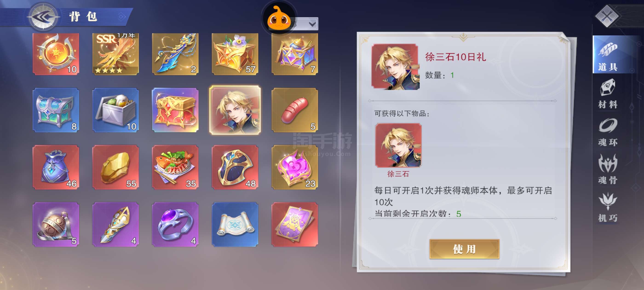Screen dimensions: 644x290
Task: Select the gold nugget item with 55
Action: (x=115, y=167)
